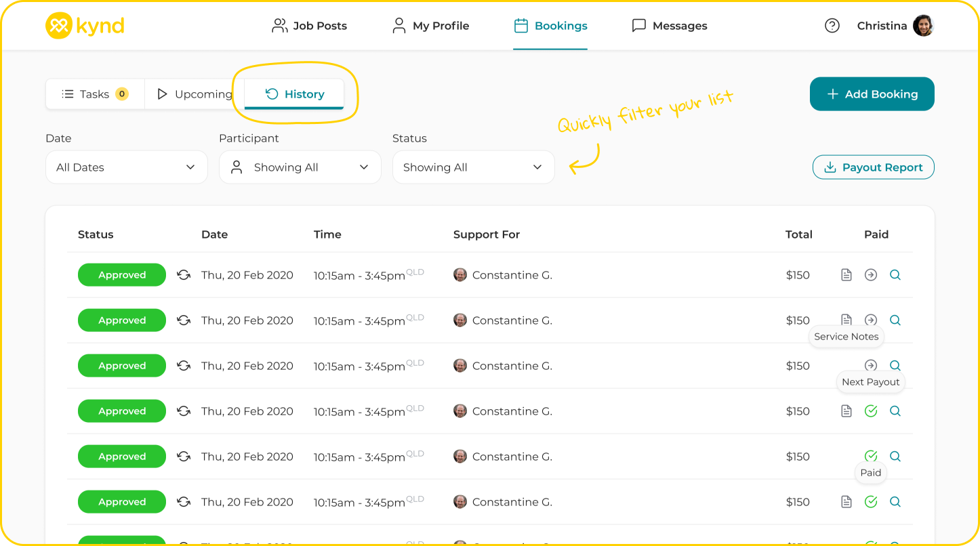980x546 pixels.
Task: Click the $150 total in fifth row
Action: 798,457
